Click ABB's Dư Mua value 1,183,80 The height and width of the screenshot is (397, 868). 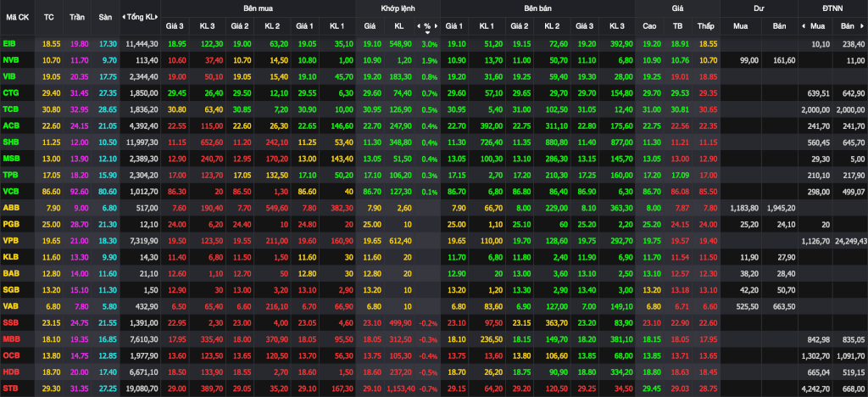pos(743,208)
